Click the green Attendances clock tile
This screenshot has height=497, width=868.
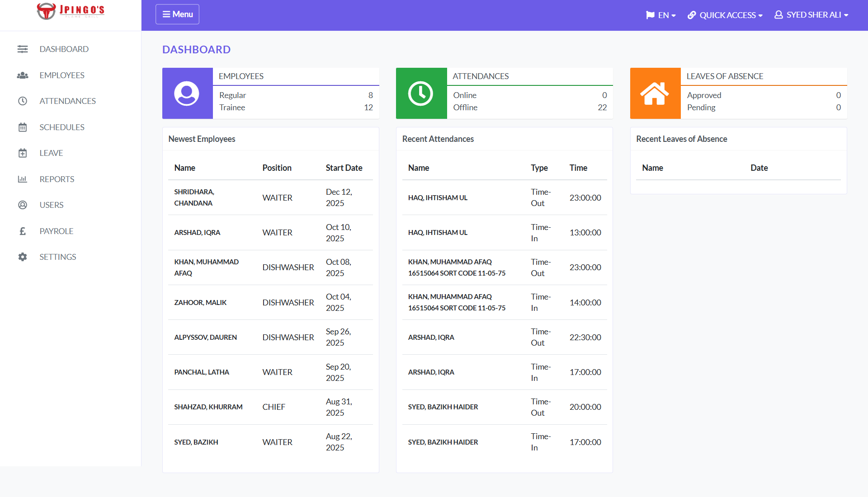(x=421, y=94)
